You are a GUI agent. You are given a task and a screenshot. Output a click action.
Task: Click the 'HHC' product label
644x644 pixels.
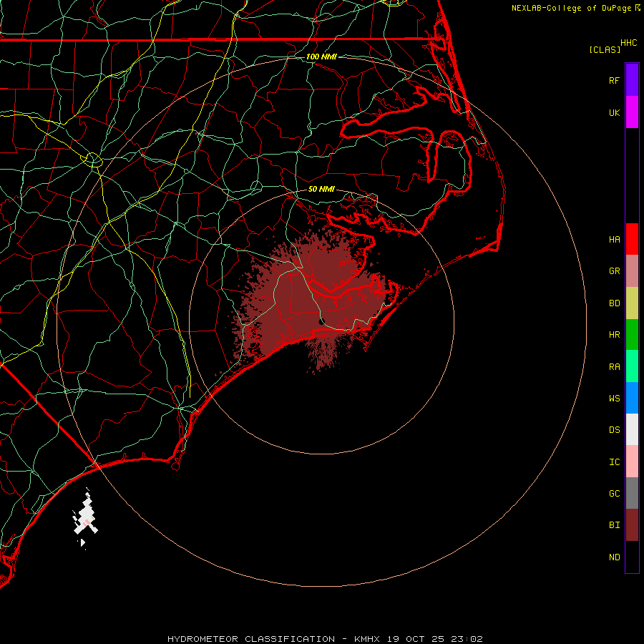(x=629, y=43)
